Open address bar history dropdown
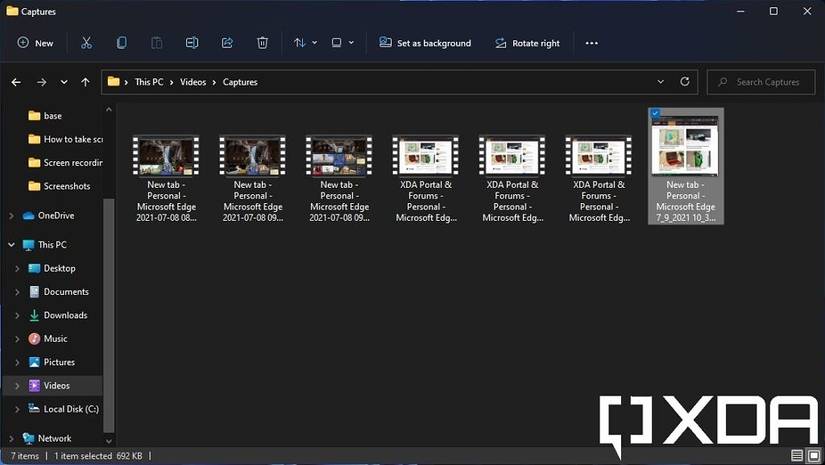The image size is (825, 465). [x=660, y=82]
